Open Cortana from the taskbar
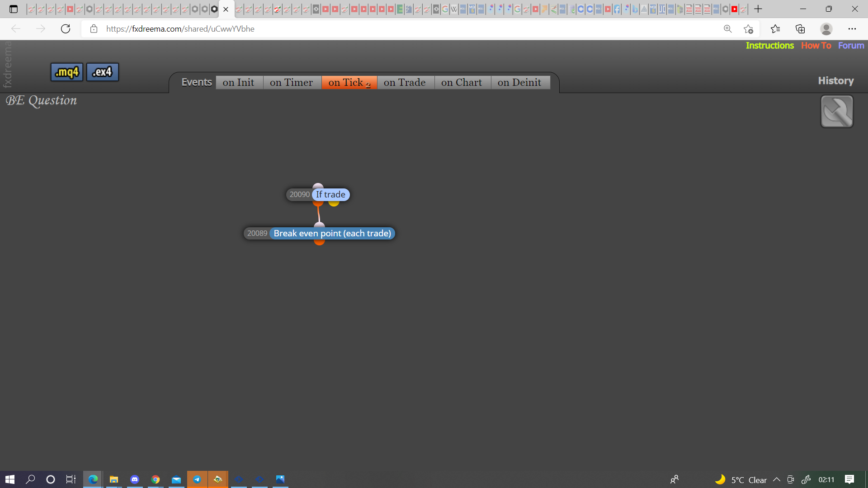The width and height of the screenshot is (868, 488). (x=51, y=479)
